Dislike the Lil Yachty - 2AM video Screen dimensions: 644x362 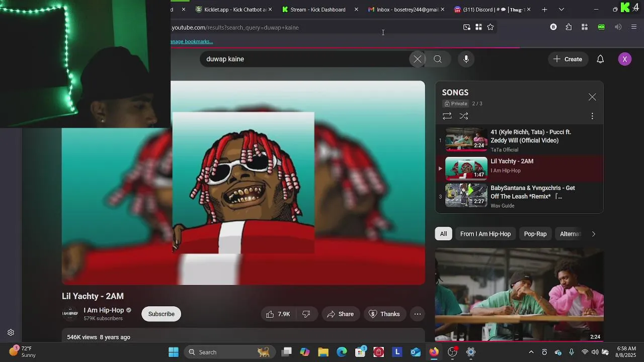[306, 314]
